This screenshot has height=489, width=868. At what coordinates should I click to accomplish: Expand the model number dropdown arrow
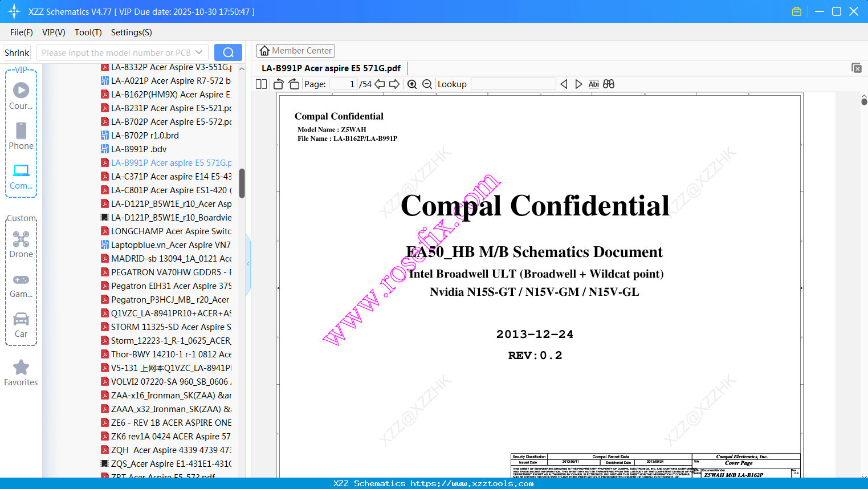coord(199,52)
